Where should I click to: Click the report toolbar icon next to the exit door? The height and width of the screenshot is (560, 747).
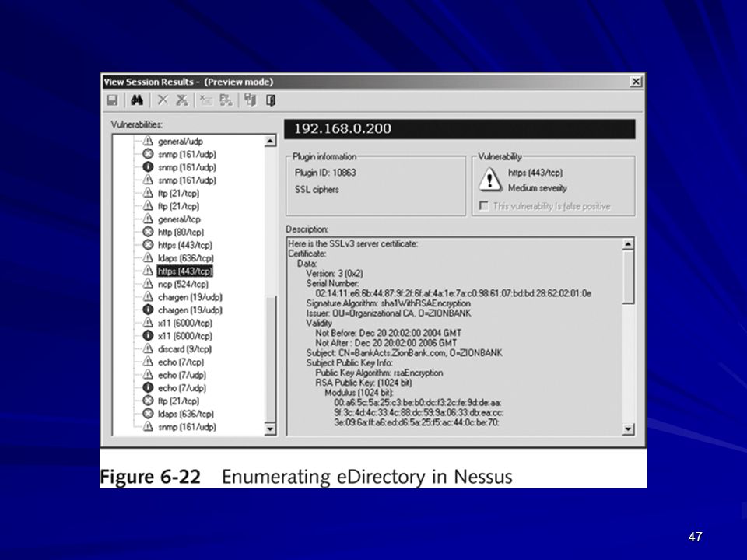250,100
